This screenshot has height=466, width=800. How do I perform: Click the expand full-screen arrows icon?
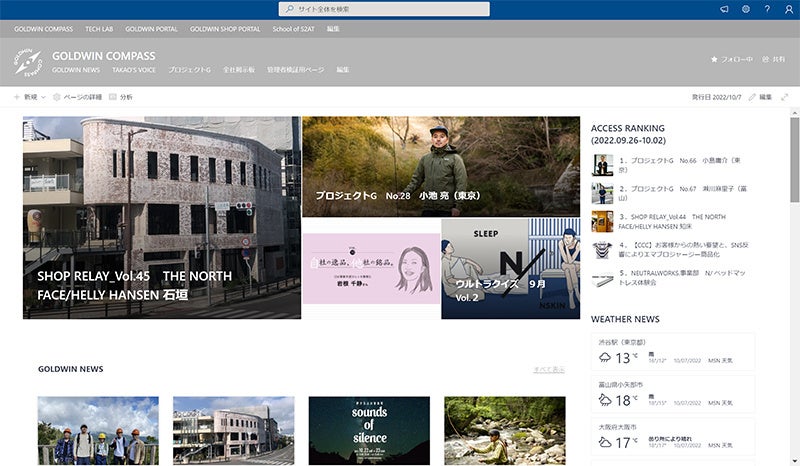click(785, 97)
